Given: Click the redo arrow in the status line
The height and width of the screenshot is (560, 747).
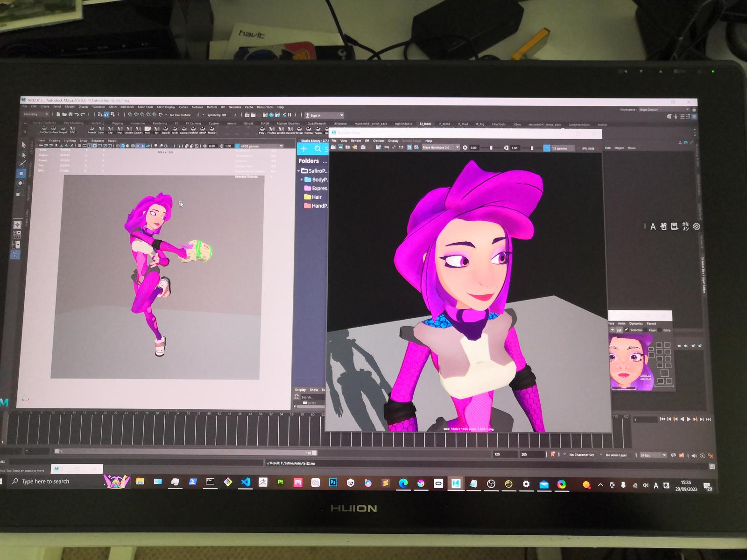Looking at the screenshot, I should 83,114.
